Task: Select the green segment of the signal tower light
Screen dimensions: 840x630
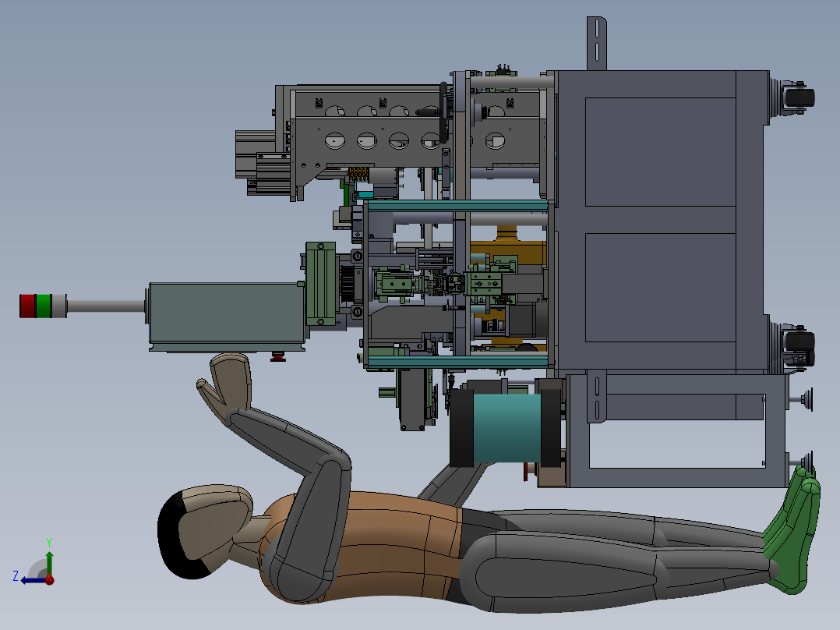Action: click(44, 306)
